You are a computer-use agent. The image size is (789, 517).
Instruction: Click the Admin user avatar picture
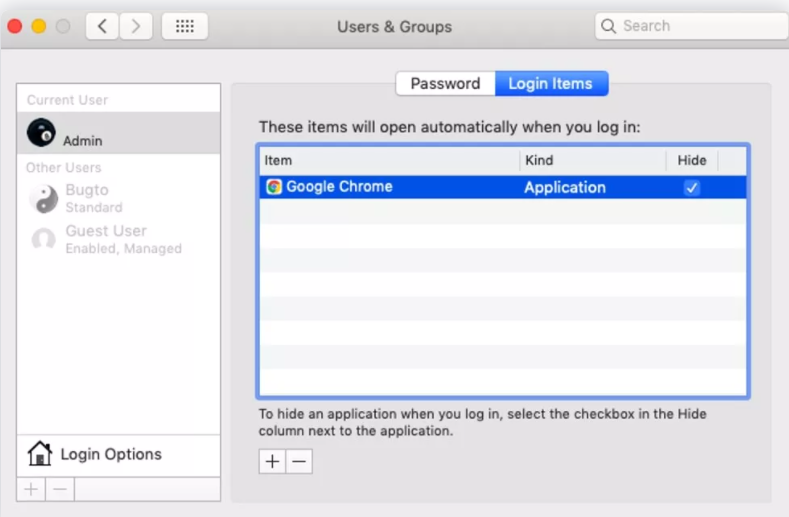point(41,133)
